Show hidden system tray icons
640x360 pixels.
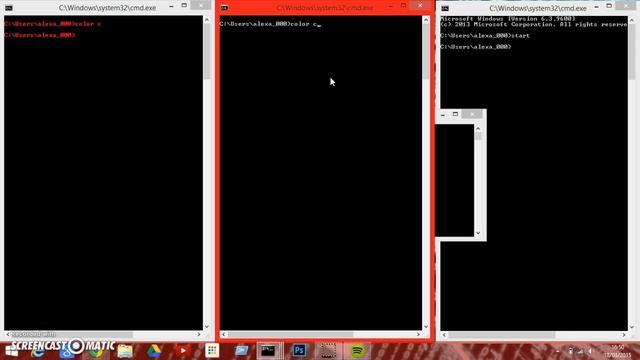click(x=558, y=351)
